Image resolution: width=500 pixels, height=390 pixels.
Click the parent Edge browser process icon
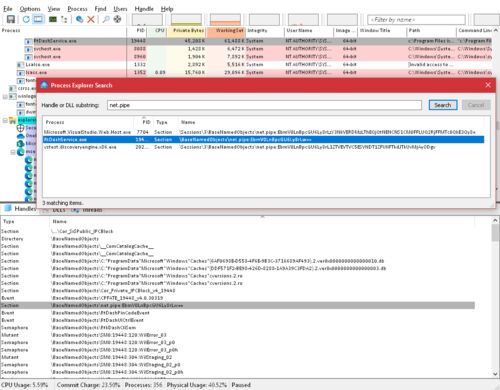[21, 152]
